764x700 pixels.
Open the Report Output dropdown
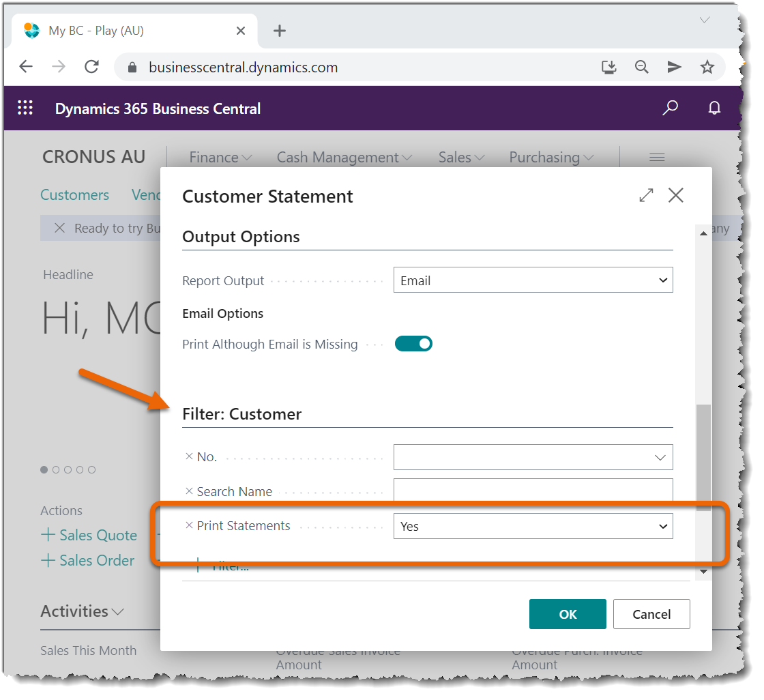pos(533,280)
